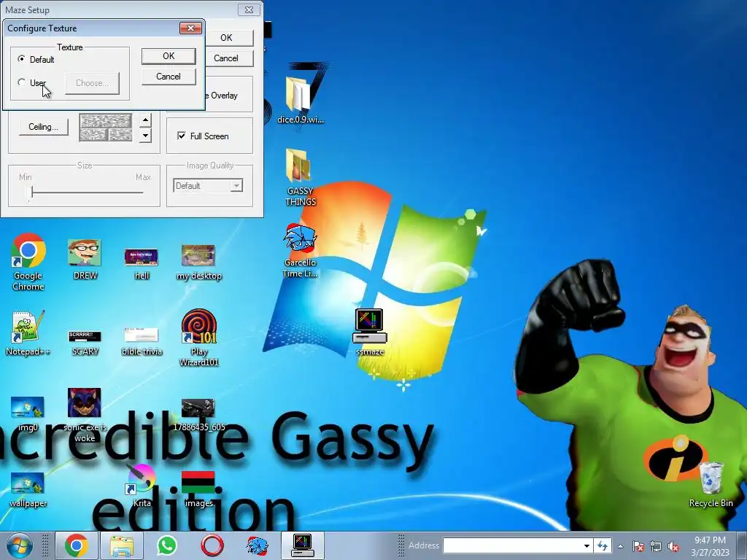Image resolution: width=747 pixels, height=560 pixels.
Task: Open the Windows Explorer taskbar icon
Action: pyautogui.click(x=122, y=545)
